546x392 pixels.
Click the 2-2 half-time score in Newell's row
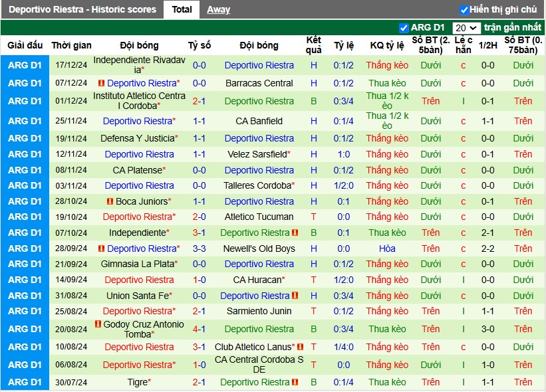tap(487, 248)
